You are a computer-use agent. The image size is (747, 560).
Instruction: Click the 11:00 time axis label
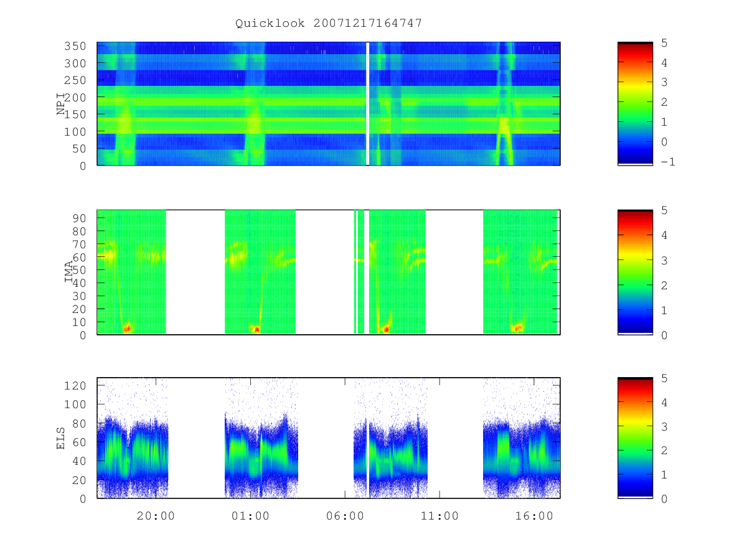439,516
